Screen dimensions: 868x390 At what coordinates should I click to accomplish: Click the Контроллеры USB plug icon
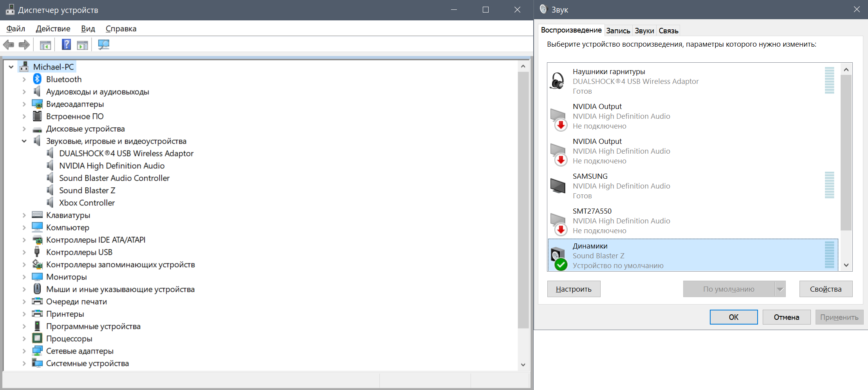coord(37,252)
